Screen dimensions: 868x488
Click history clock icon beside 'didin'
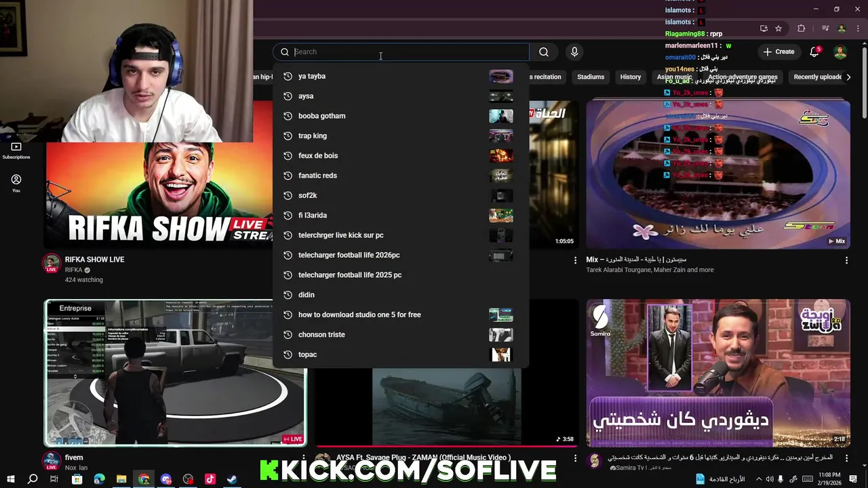(288, 295)
